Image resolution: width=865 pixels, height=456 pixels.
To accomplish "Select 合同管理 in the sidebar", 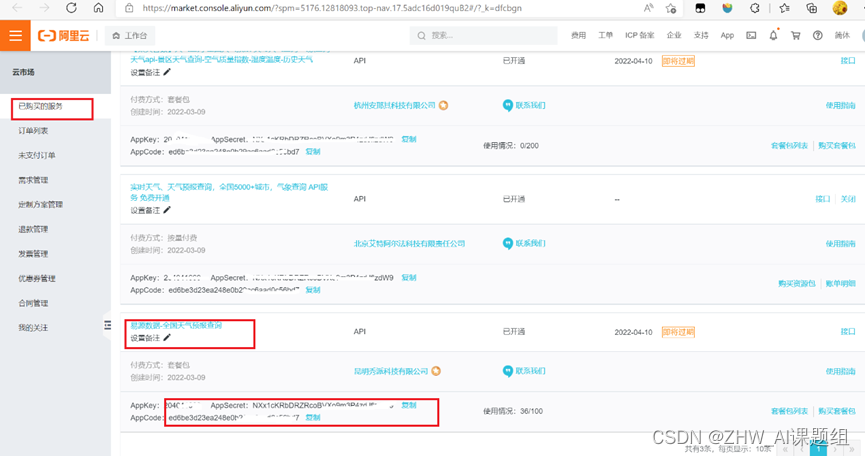I will (x=33, y=303).
